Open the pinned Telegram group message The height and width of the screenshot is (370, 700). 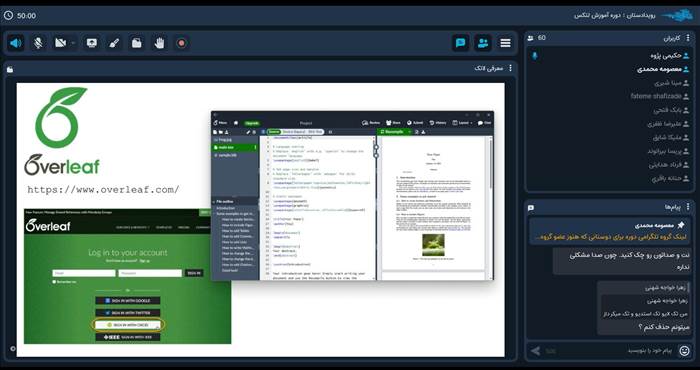pos(610,231)
